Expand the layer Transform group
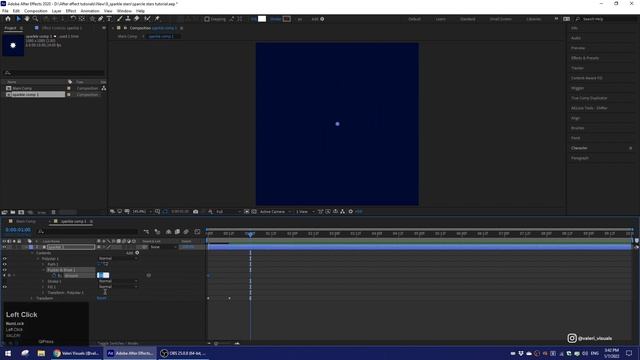Viewport: 640px width, 360px height. coord(32,298)
